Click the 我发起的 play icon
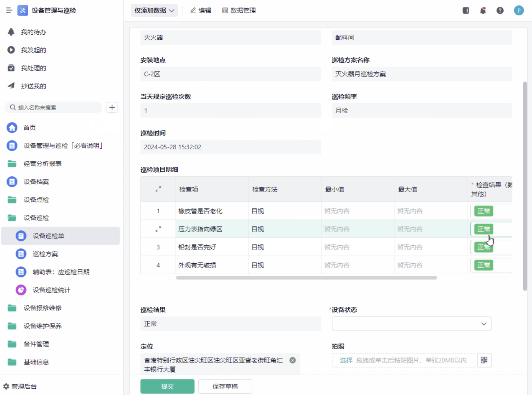 click(11, 50)
